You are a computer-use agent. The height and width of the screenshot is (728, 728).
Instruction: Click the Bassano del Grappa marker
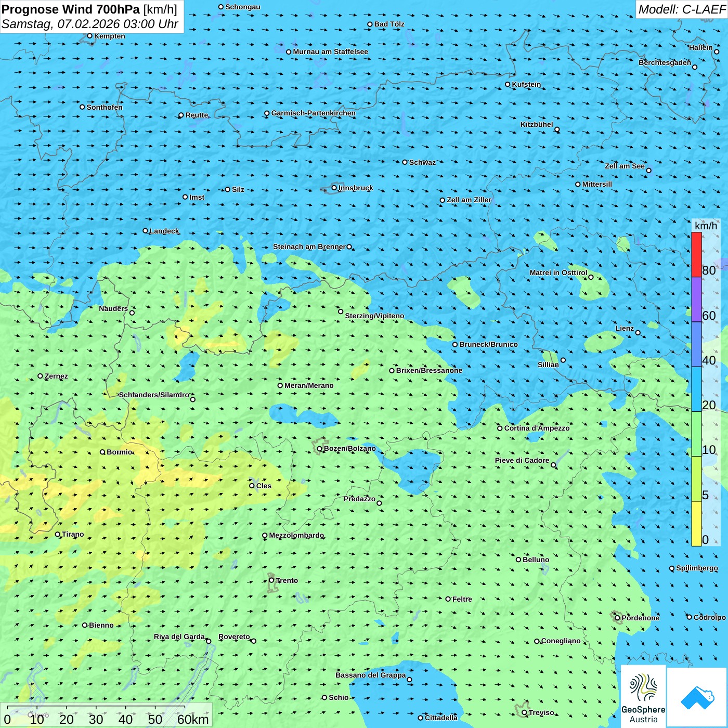pos(409,680)
